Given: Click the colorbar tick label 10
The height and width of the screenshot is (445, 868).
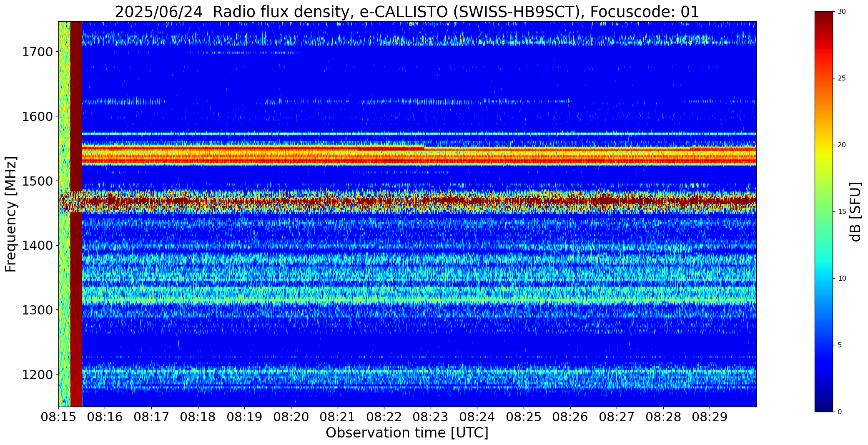Looking at the screenshot, I should tap(842, 278).
